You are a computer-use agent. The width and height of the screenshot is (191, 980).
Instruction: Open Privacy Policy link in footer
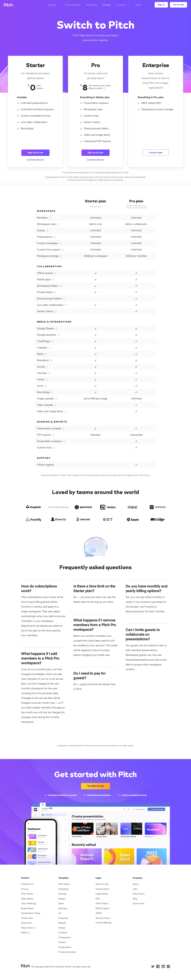point(102,889)
